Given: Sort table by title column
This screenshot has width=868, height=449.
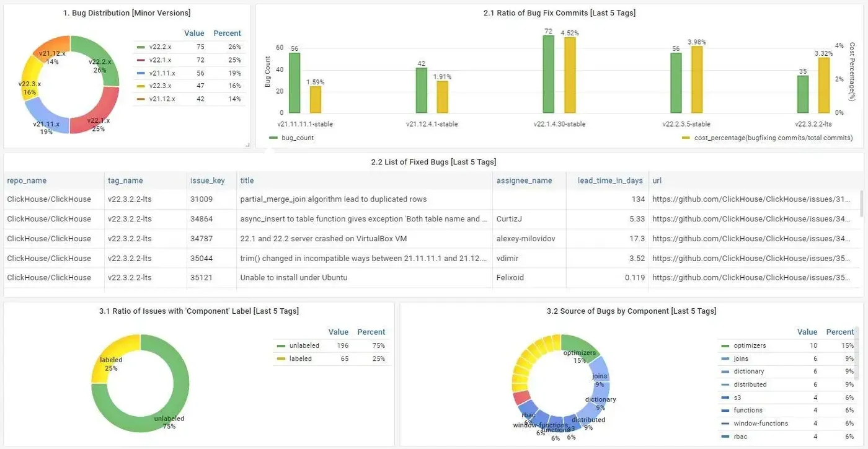Looking at the screenshot, I should tap(247, 180).
